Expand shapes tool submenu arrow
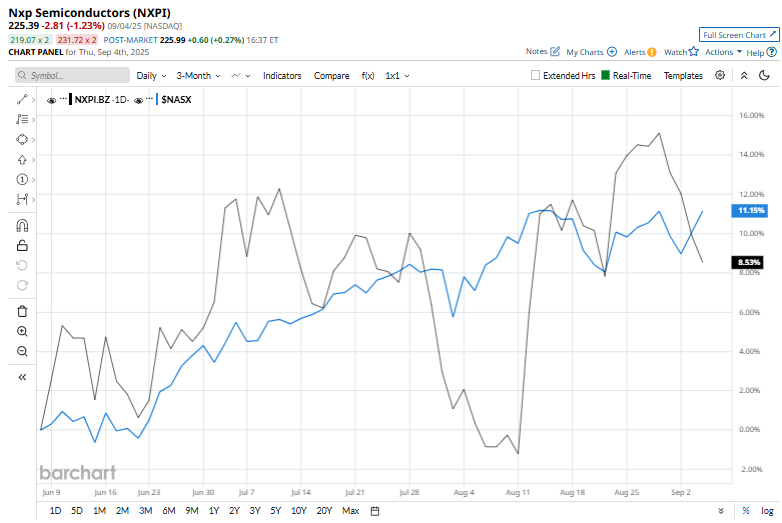Image resolution: width=782 pixels, height=523 pixels. pos(33,140)
